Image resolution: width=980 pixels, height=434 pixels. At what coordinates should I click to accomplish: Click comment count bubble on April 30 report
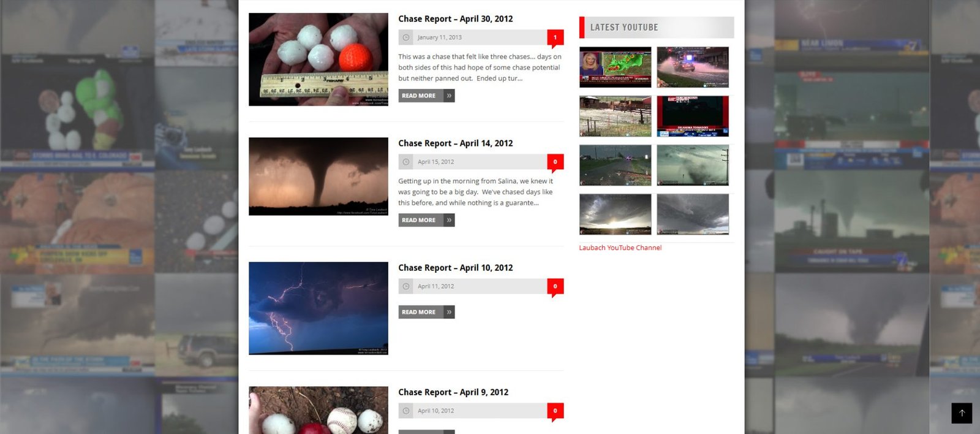[555, 38]
